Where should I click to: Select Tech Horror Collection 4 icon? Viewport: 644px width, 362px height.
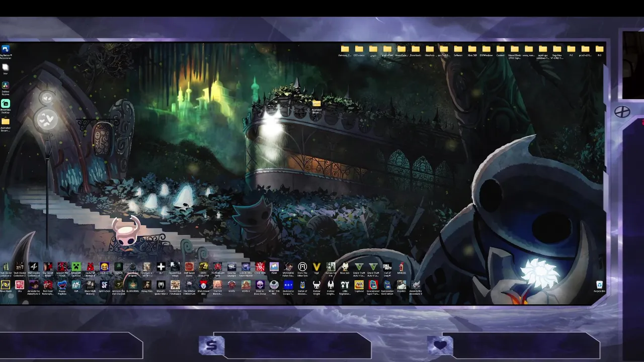(x=34, y=269)
